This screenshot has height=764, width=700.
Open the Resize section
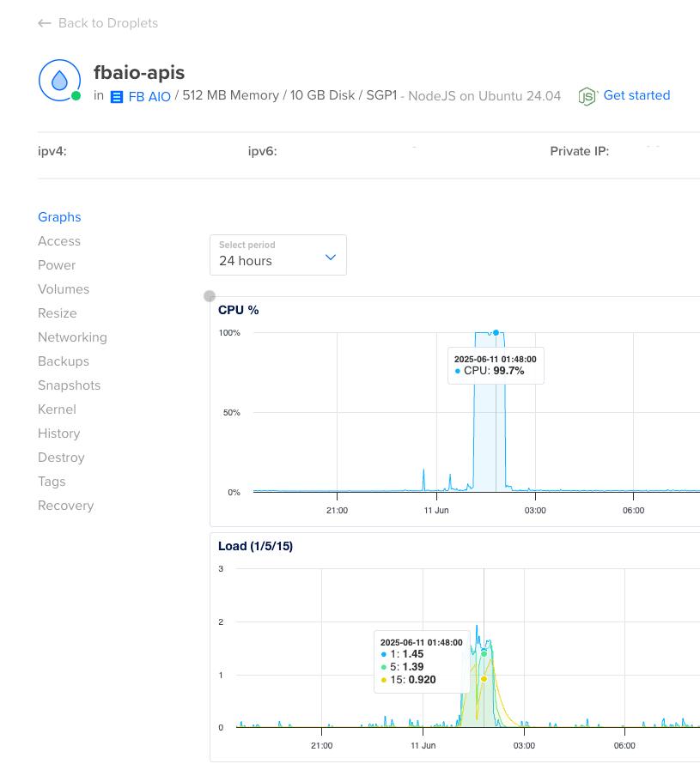pyautogui.click(x=57, y=312)
